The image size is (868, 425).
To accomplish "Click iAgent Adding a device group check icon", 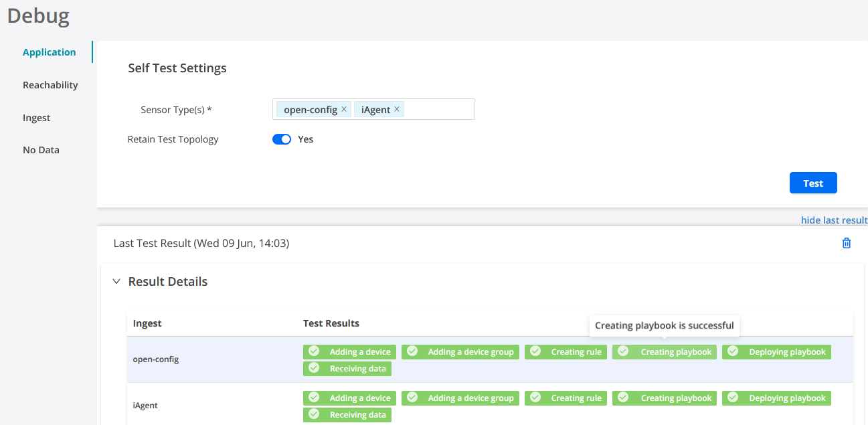I will pyautogui.click(x=412, y=398).
